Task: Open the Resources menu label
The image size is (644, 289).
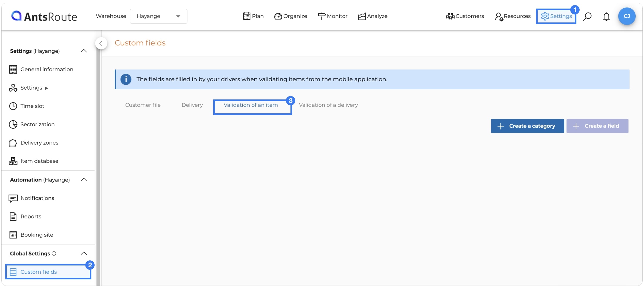Action: [x=517, y=16]
